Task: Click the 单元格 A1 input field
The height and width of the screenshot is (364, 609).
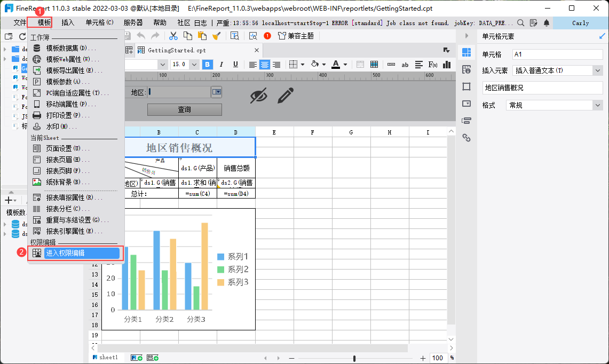Action: click(x=557, y=54)
